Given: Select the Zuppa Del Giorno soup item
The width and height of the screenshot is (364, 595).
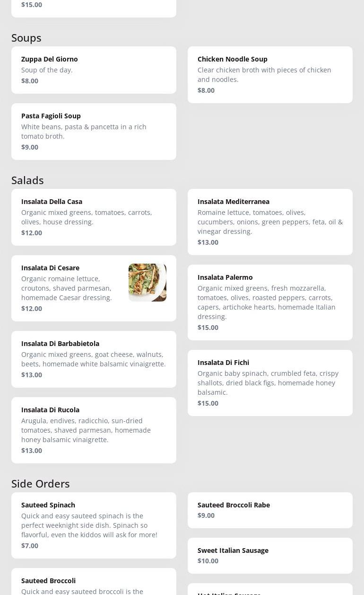Looking at the screenshot, I should pyautogui.click(x=94, y=70).
